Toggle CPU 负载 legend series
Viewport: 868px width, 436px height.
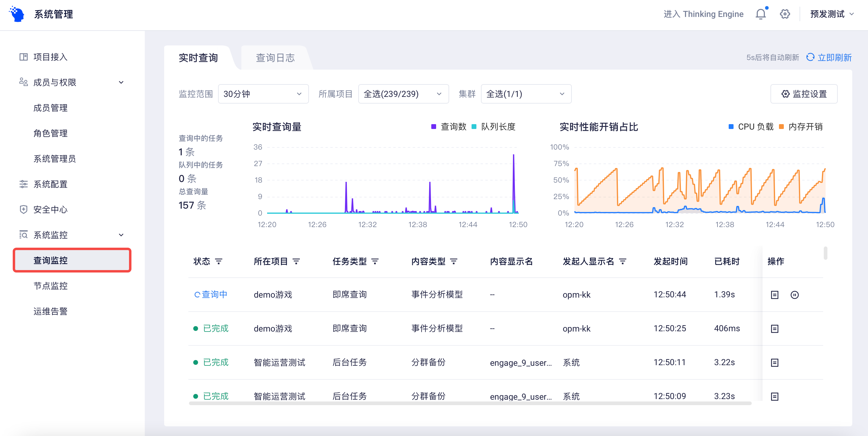[751, 127]
